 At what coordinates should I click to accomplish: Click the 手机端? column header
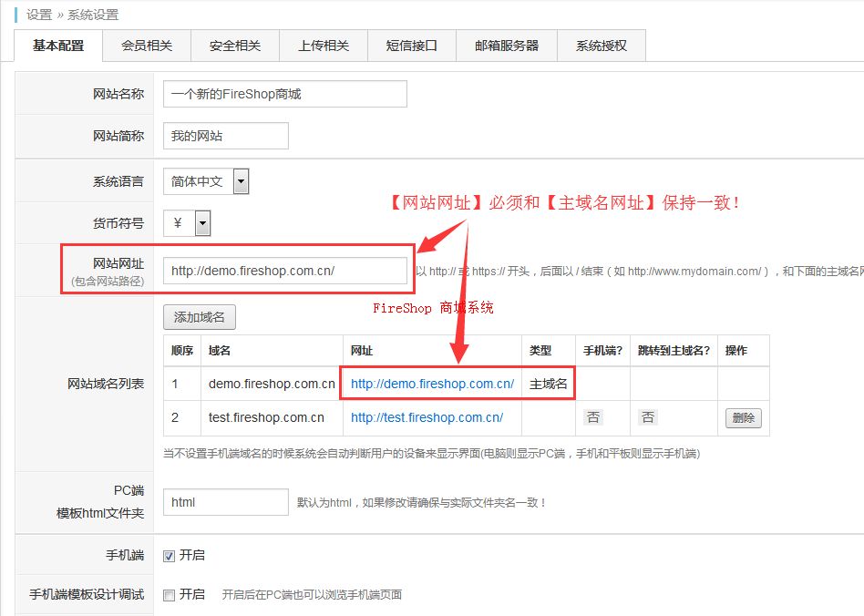(602, 351)
